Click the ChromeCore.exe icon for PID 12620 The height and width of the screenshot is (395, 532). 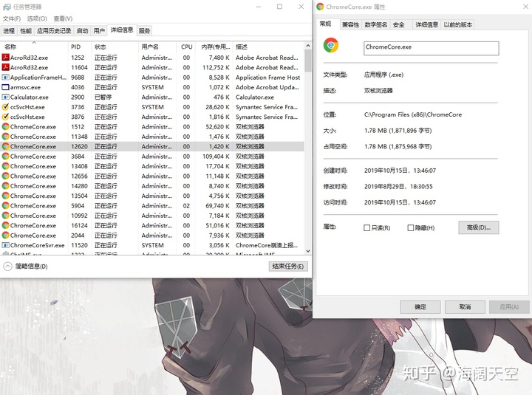pyautogui.click(x=5, y=146)
